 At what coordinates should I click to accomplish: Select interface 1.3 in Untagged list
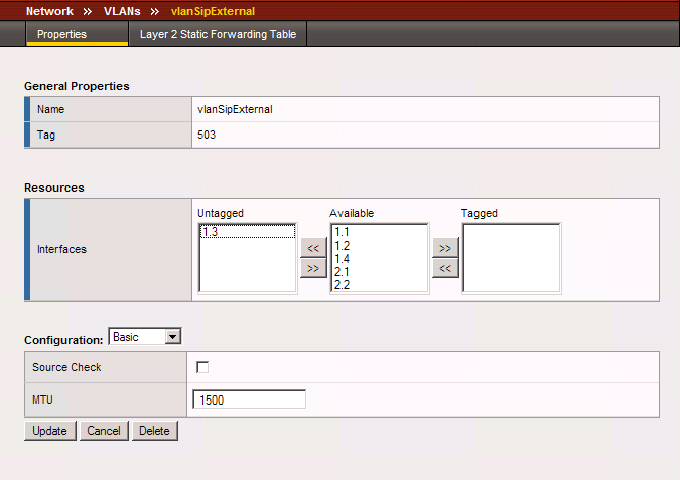(x=211, y=232)
